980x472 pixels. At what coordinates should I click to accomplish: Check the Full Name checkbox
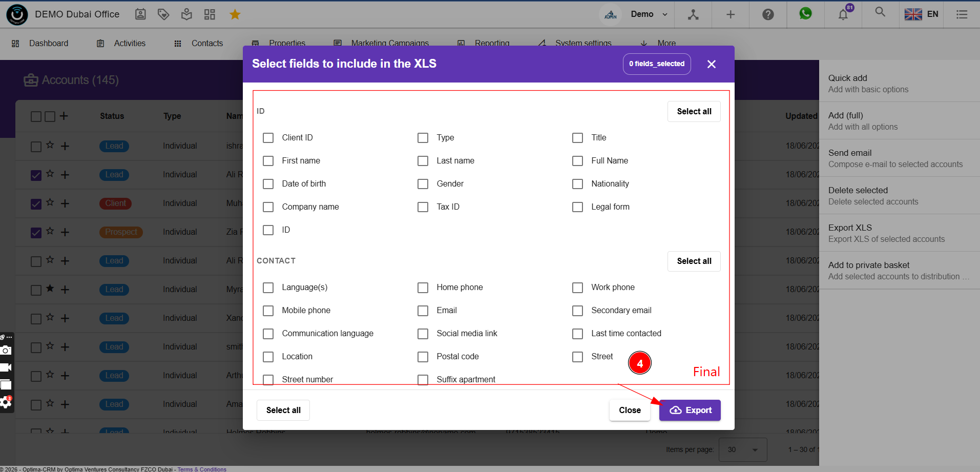[577, 161]
